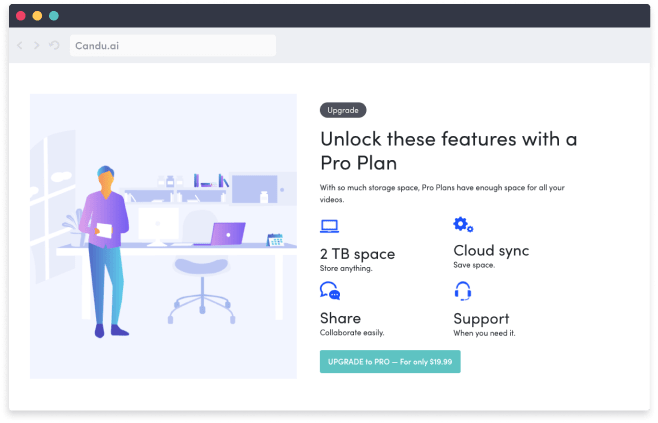Click the "Unlock these features with a Pro Plan" heading

tap(449, 151)
